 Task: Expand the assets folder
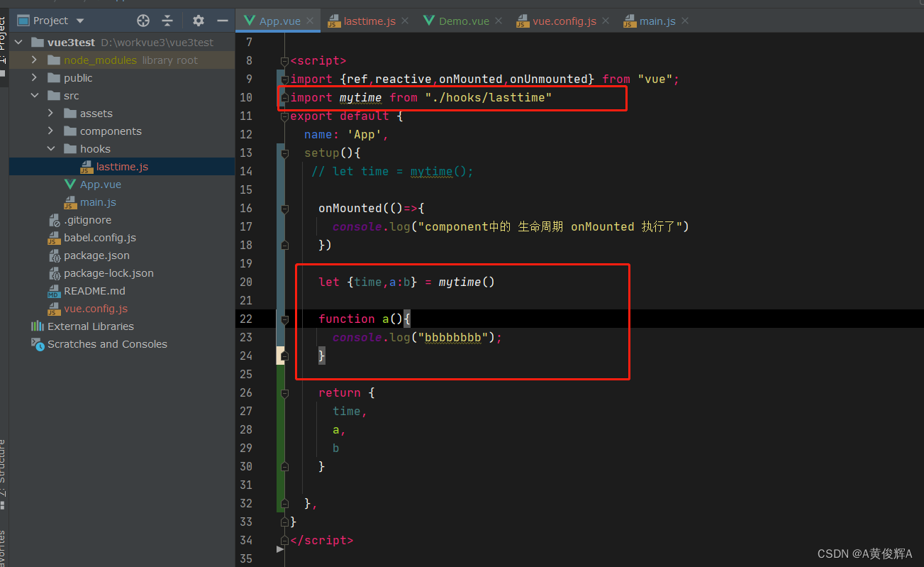point(50,114)
